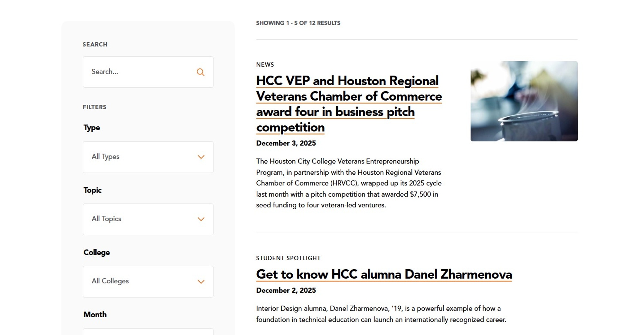Click the College filter chevron arrow

point(201,281)
